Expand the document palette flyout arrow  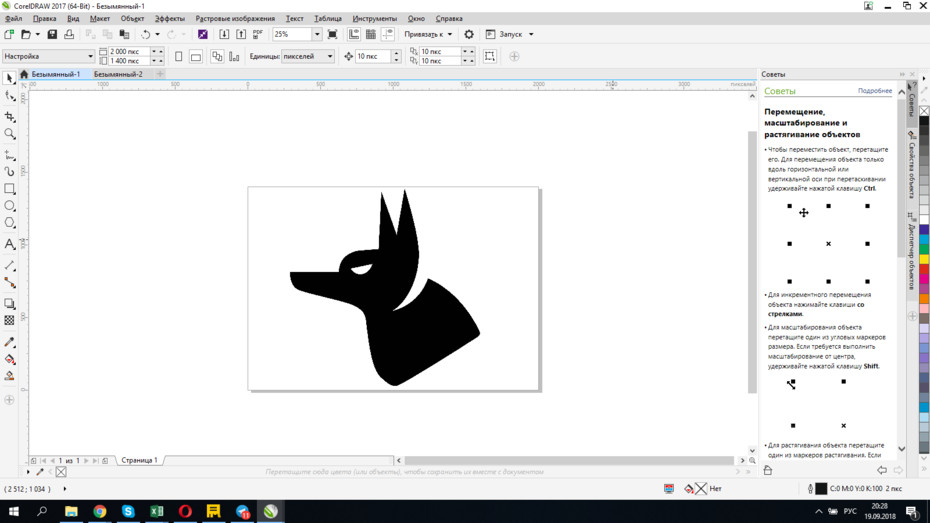tap(28, 472)
